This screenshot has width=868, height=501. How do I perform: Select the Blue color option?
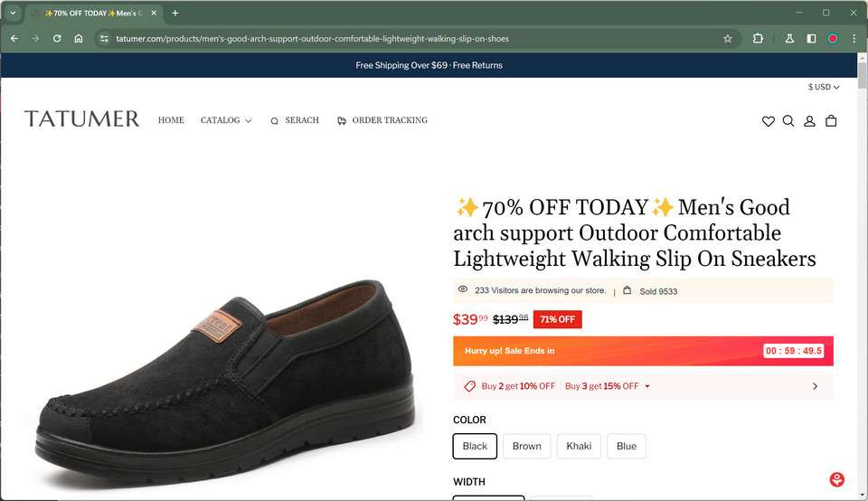(x=627, y=446)
